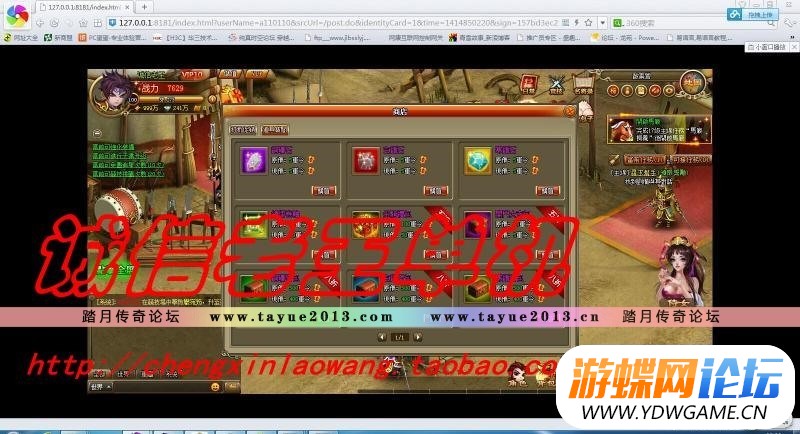800x434 pixels.
Task: Click the purple gem shop item icon
Action: [x=254, y=161]
